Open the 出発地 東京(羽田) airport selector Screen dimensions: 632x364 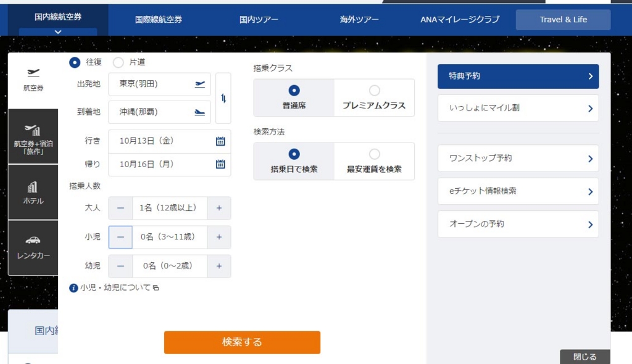[159, 85]
